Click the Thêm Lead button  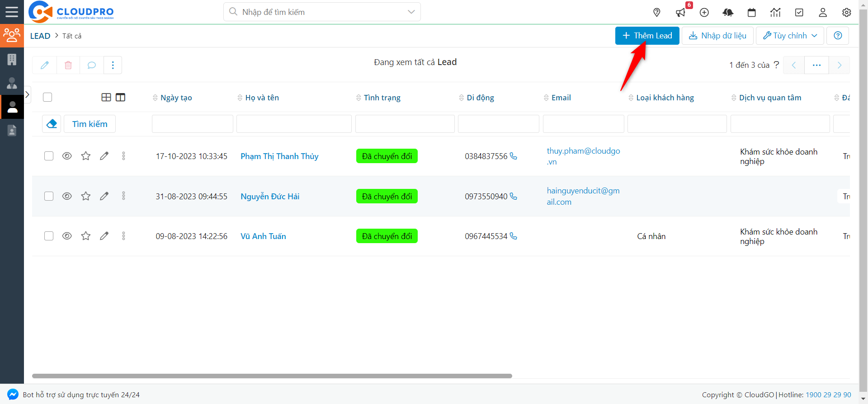point(647,36)
